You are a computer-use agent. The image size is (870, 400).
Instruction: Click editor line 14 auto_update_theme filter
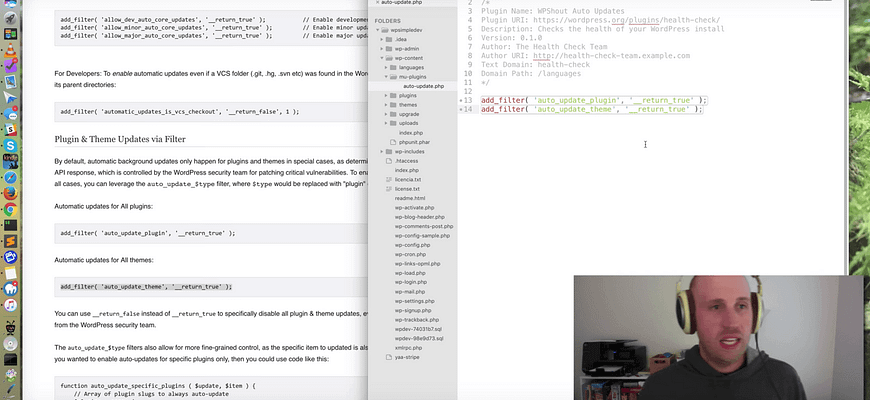coord(591,109)
